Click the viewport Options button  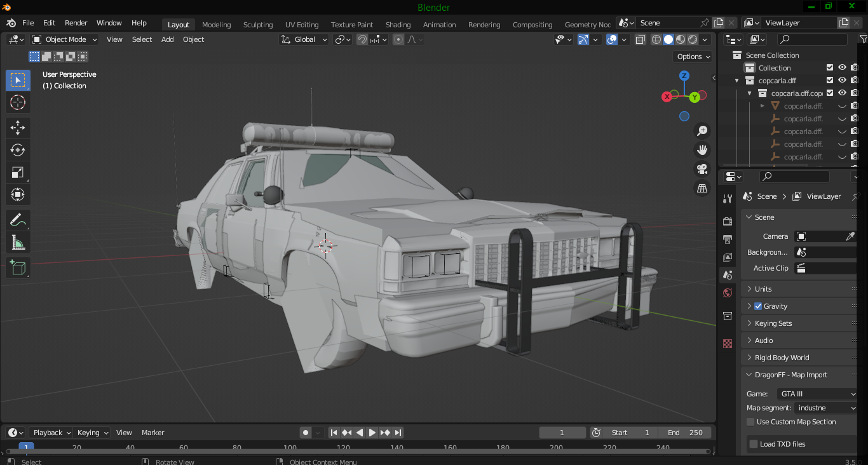pyautogui.click(x=693, y=57)
